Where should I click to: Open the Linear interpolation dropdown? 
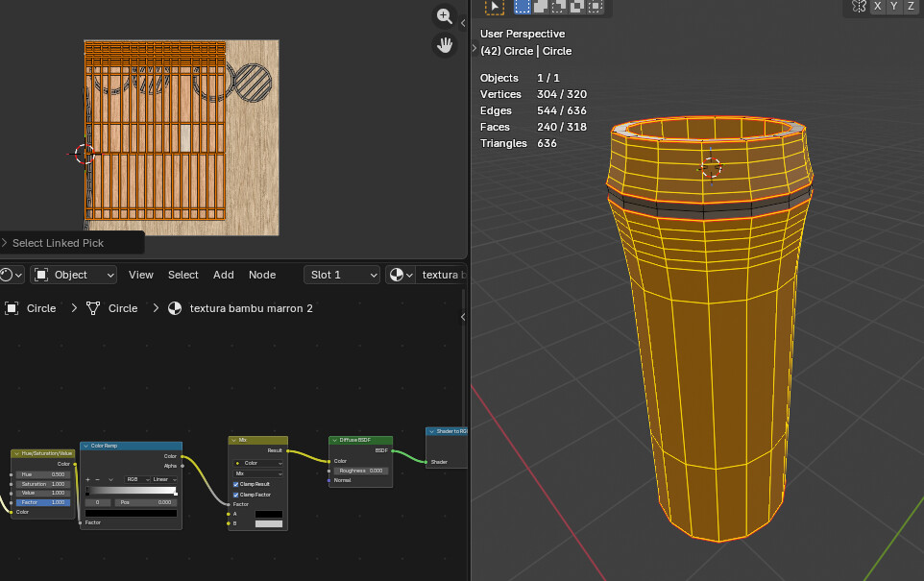[164, 479]
